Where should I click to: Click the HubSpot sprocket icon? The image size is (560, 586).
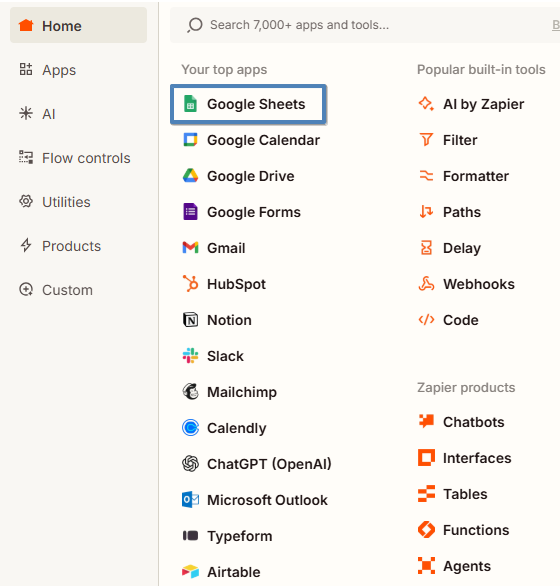coord(190,283)
